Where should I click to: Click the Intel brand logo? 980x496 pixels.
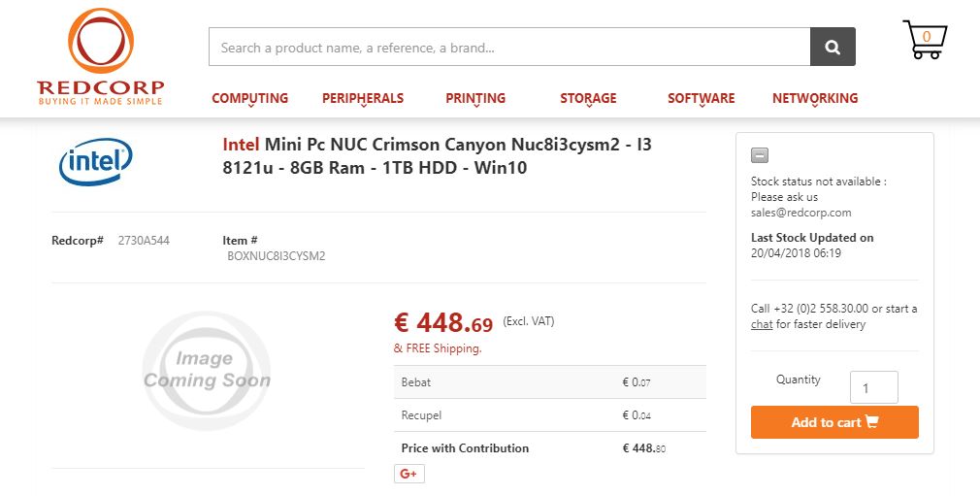tap(96, 161)
